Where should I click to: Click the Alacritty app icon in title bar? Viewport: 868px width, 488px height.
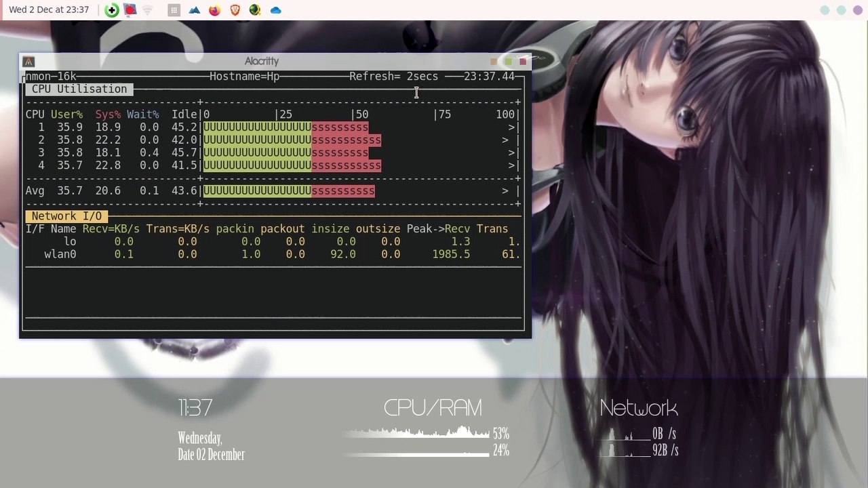pyautogui.click(x=28, y=62)
